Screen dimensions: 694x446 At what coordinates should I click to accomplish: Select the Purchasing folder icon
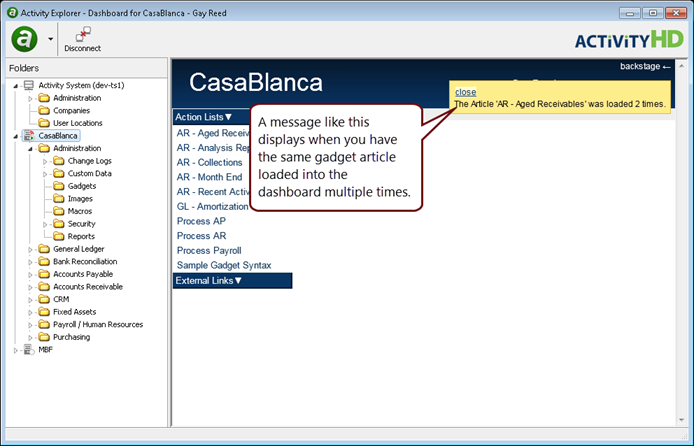[44, 337]
